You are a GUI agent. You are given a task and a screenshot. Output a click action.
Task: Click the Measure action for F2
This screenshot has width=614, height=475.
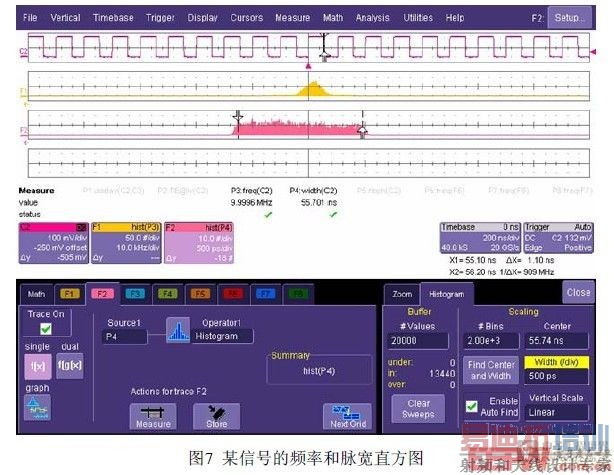[153, 417]
